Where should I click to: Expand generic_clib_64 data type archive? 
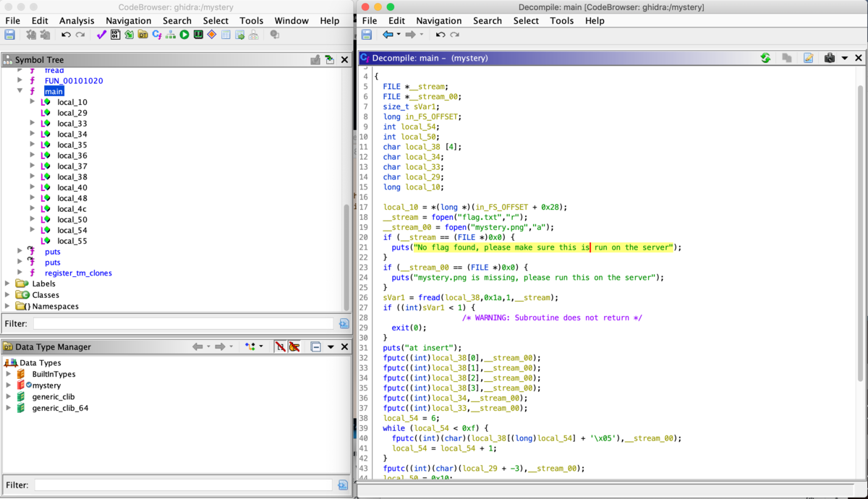pos(9,408)
